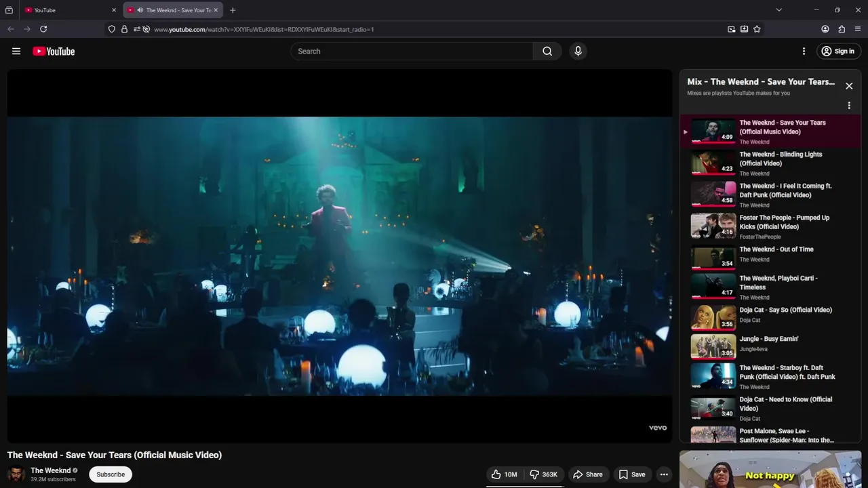Click the Mix - The Weeknd playlist title
868x488 pixels.
(x=761, y=81)
